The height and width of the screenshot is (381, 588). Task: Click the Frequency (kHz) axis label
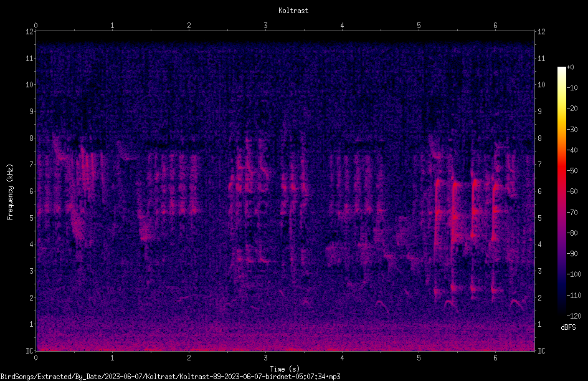10,191
